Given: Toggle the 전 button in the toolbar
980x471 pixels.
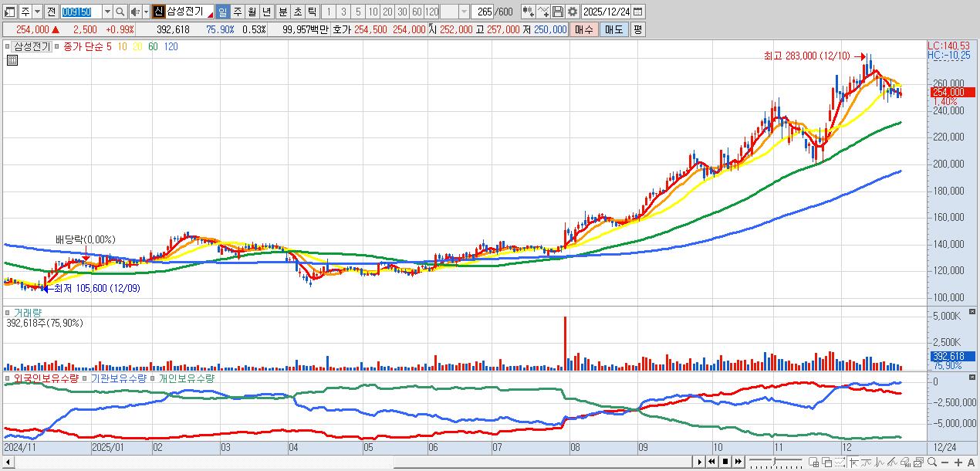Looking at the screenshot, I should tap(51, 12).
